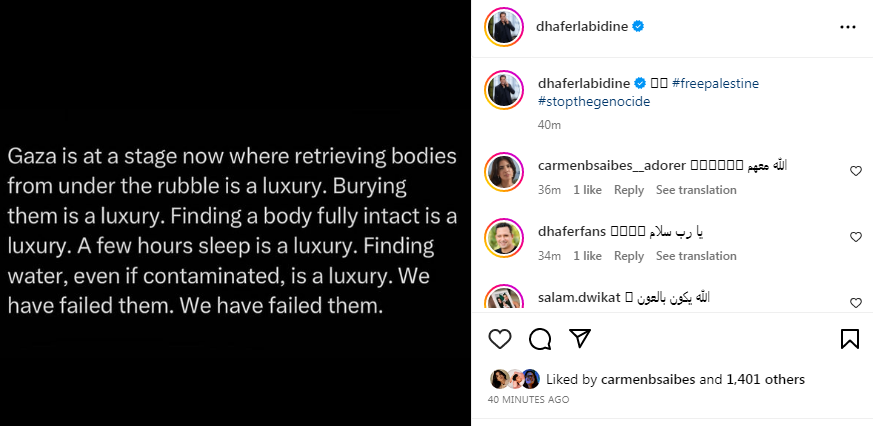Open carmenbsaibes__adorer's avatar

(x=504, y=171)
